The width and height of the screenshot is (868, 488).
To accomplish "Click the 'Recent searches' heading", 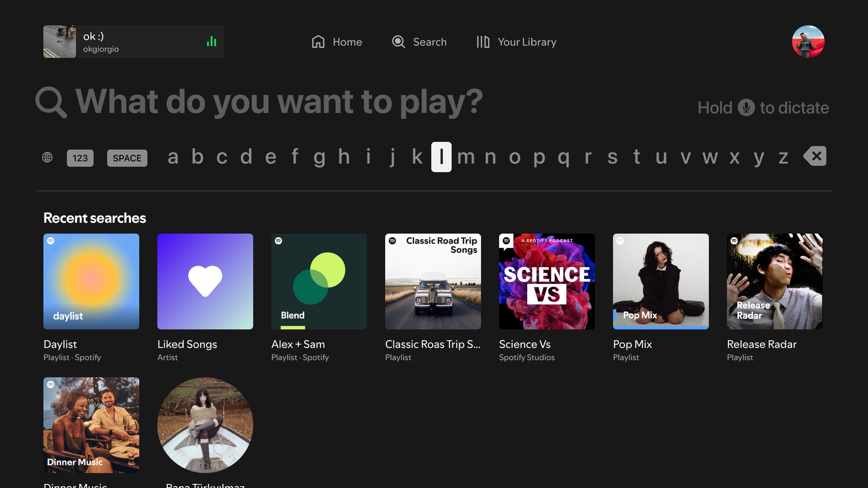I will [x=94, y=218].
